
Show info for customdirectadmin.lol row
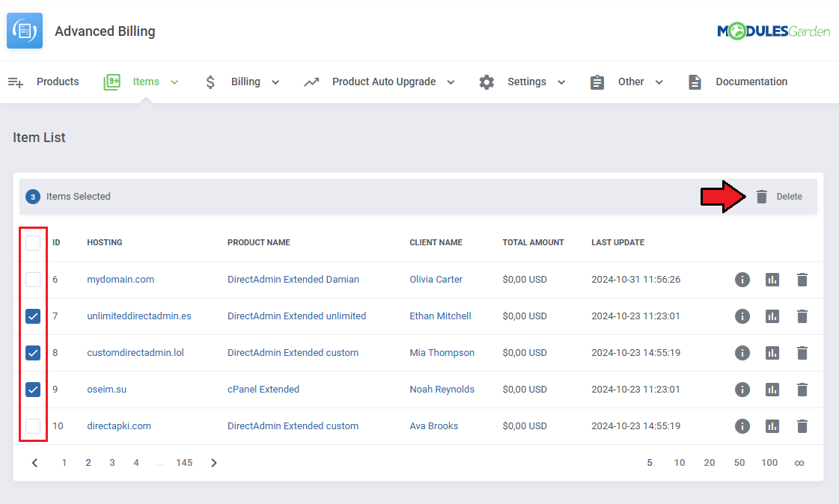point(742,353)
